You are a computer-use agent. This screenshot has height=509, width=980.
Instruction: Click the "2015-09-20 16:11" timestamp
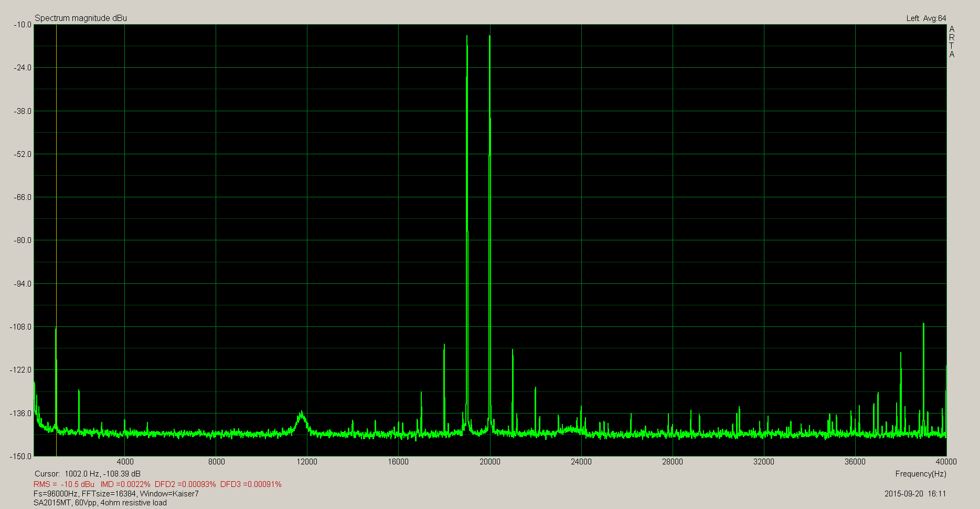tap(915, 494)
